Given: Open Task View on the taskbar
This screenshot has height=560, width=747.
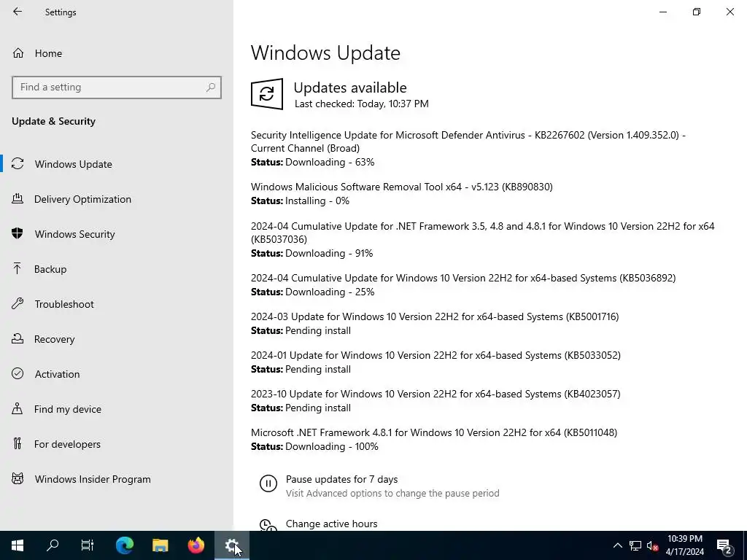Looking at the screenshot, I should (88, 545).
